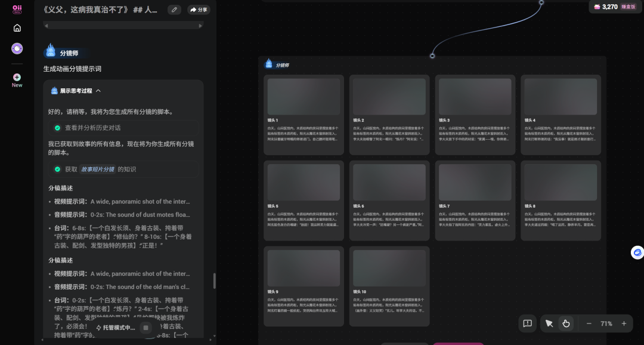644x345 pixels.
Task: Click the 镜头 10 description text
Action: pyautogui.click(x=389, y=305)
